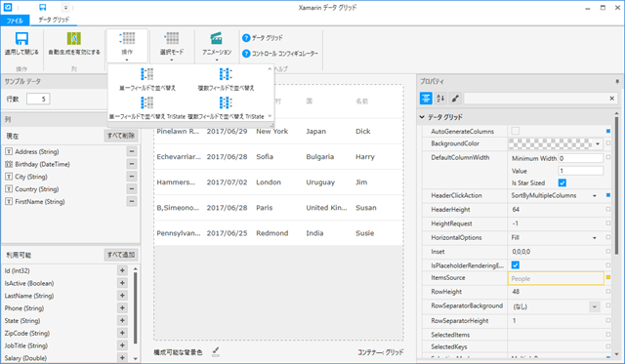The width and height of the screenshot is (625, 364).
Task: Click すべて追加 button
Action: 121,255
